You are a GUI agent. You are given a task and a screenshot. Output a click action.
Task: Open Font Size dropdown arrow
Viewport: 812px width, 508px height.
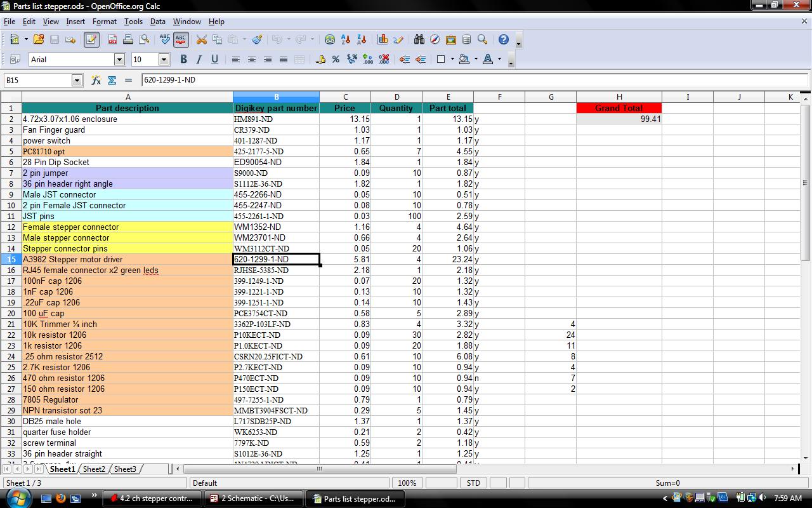164,59
